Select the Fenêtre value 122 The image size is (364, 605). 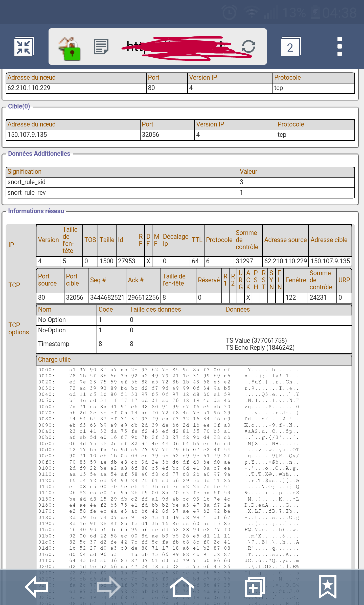tap(296, 298)
